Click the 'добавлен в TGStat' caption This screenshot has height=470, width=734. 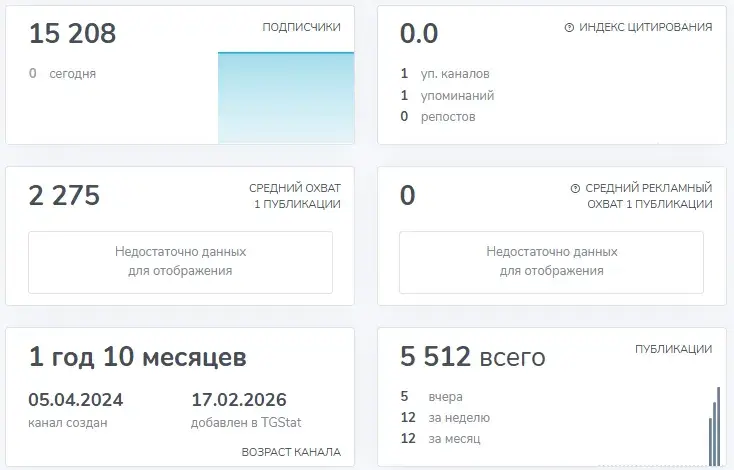(x=246, y=423)
